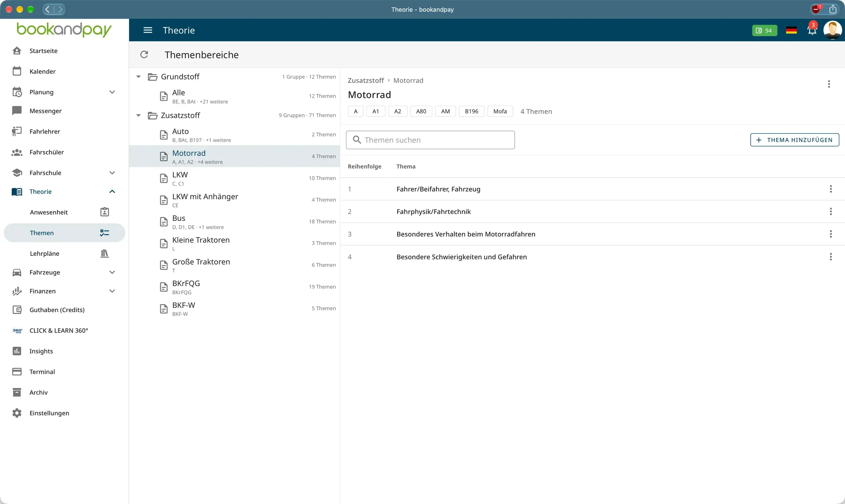Click Zusatzstoff in the breadcrumb

(x=365, y=81)
